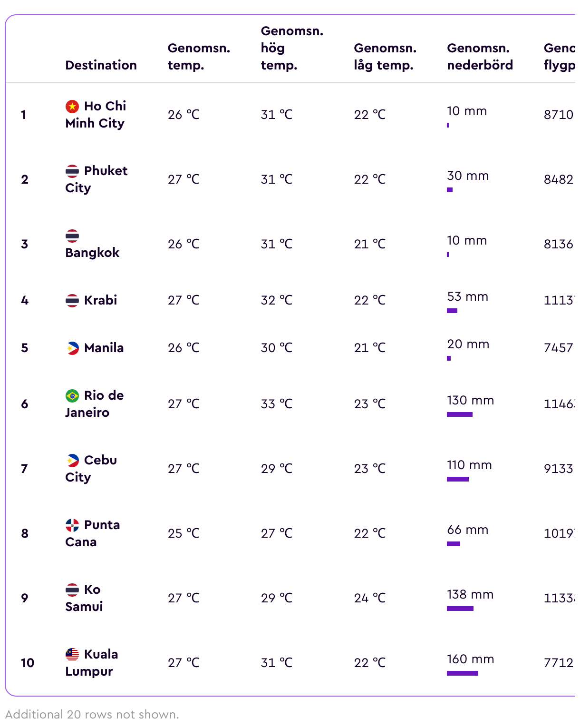Click the Thailand flag next to Phuket City

pos(72,171)
